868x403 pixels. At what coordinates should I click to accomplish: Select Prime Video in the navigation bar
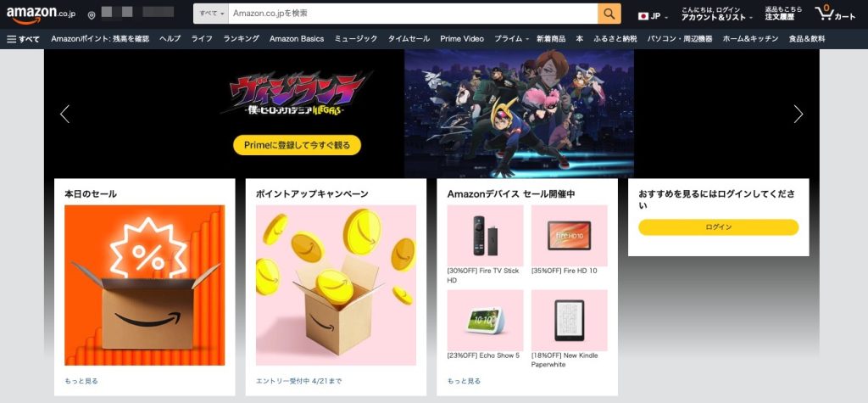pos(462,39)
